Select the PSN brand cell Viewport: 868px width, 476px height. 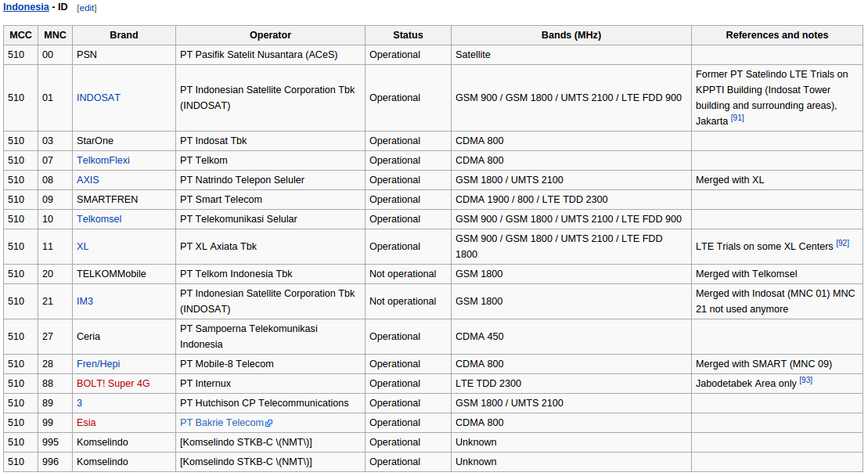tap(124, 55)
